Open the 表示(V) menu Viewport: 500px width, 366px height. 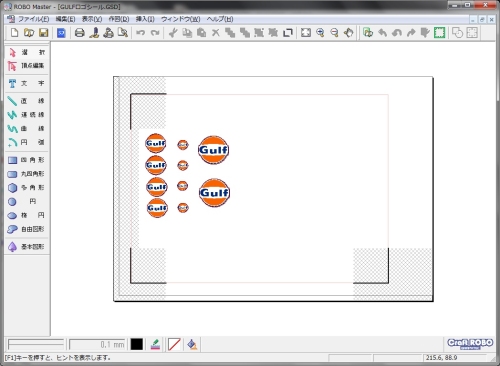92,19
